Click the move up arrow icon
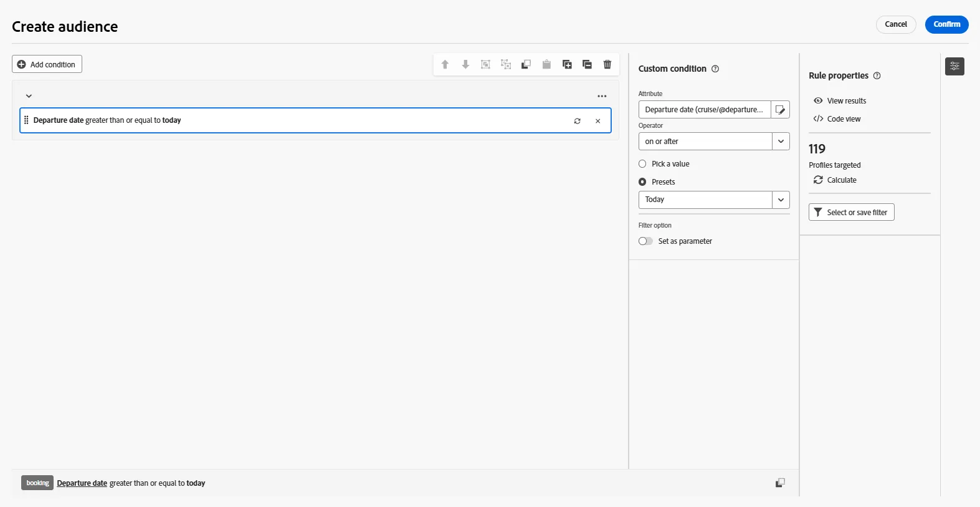This screenshot has height=507, width=980. tap(445, 64)
